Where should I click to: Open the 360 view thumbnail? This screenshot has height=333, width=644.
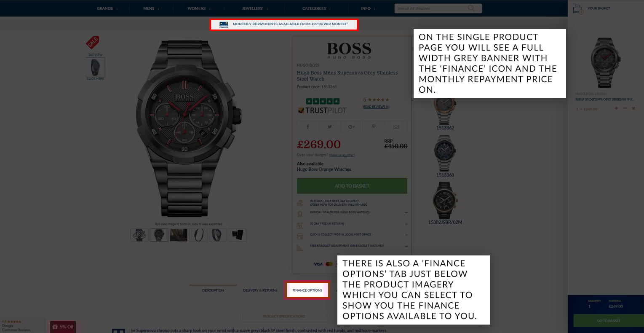pyautogui.click(x=96, y=67)
